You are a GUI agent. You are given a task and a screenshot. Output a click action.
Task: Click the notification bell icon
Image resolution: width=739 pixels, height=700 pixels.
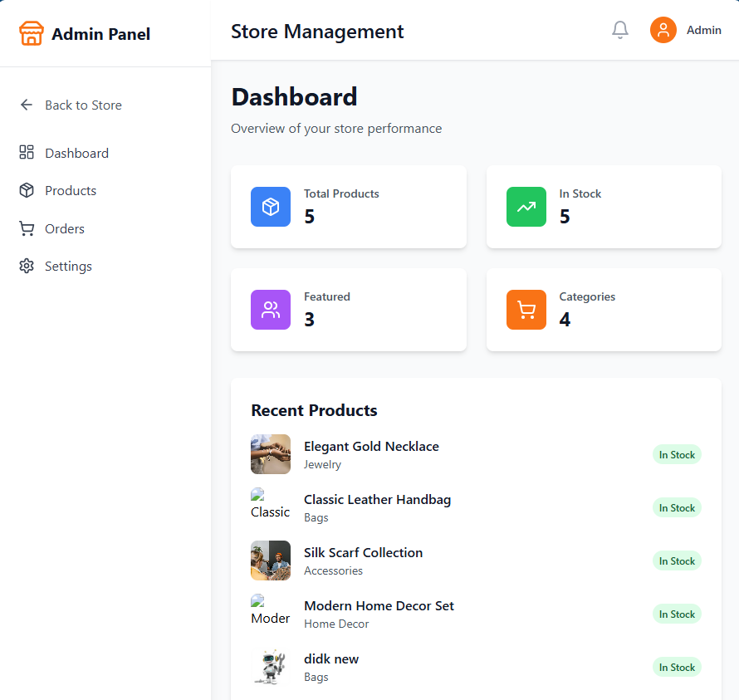(x=619, y=29)
